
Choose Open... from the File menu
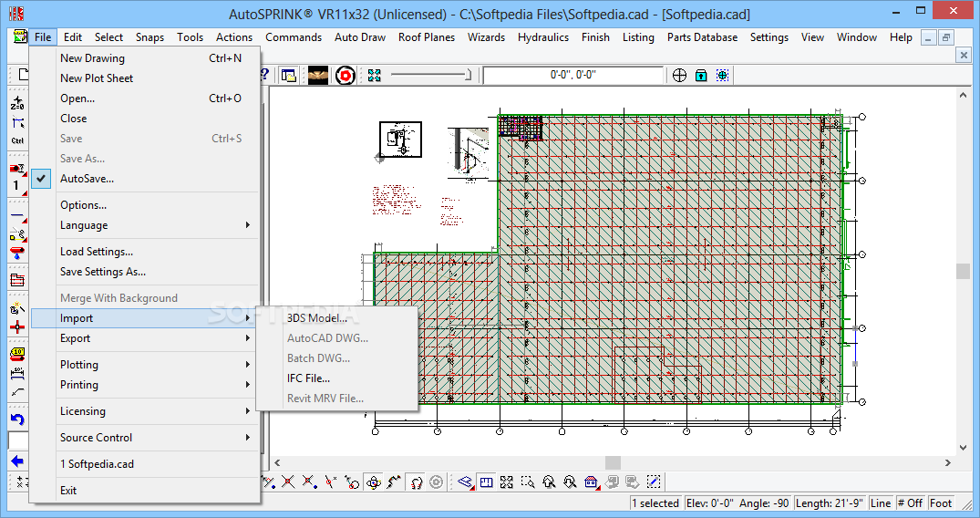(144, 98)
